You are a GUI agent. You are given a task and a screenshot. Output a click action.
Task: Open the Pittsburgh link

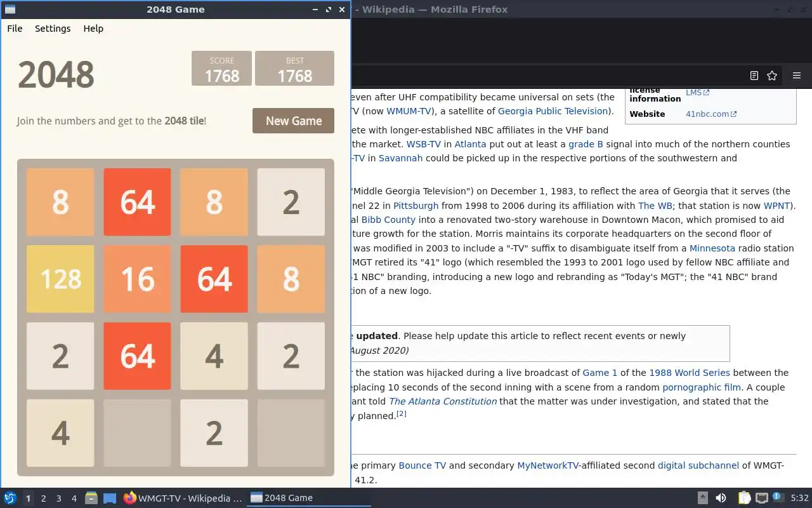coord(416,206)
